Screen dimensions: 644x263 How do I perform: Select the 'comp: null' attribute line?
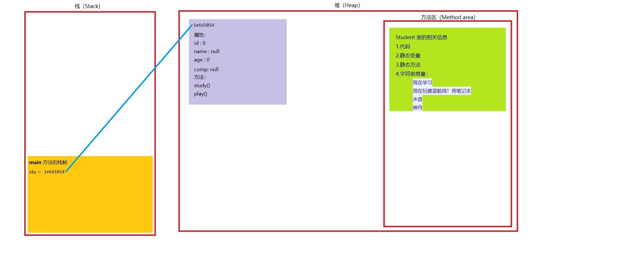(206, 69)
